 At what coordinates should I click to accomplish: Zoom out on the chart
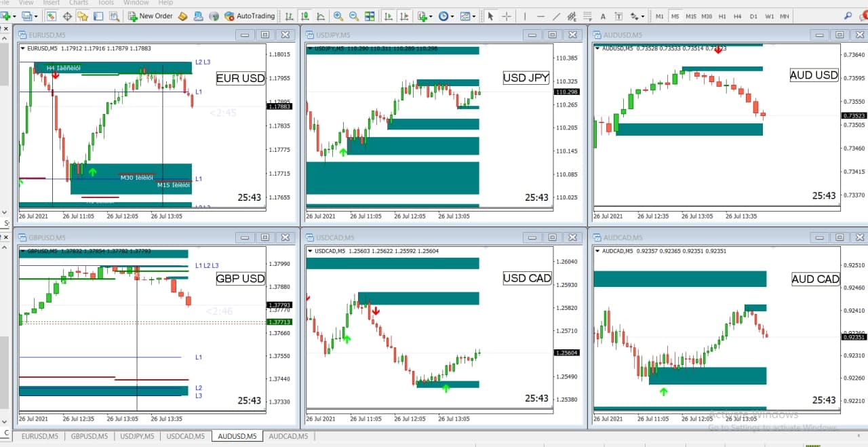click(x=353, y=16)
